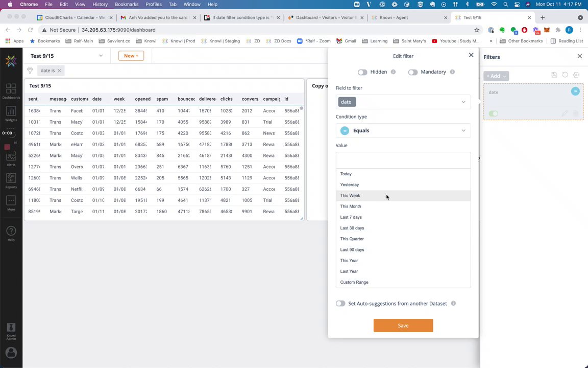Select Yesterday from value list
The height and width of the screenshot is (368, 588).
coord(403,185)
